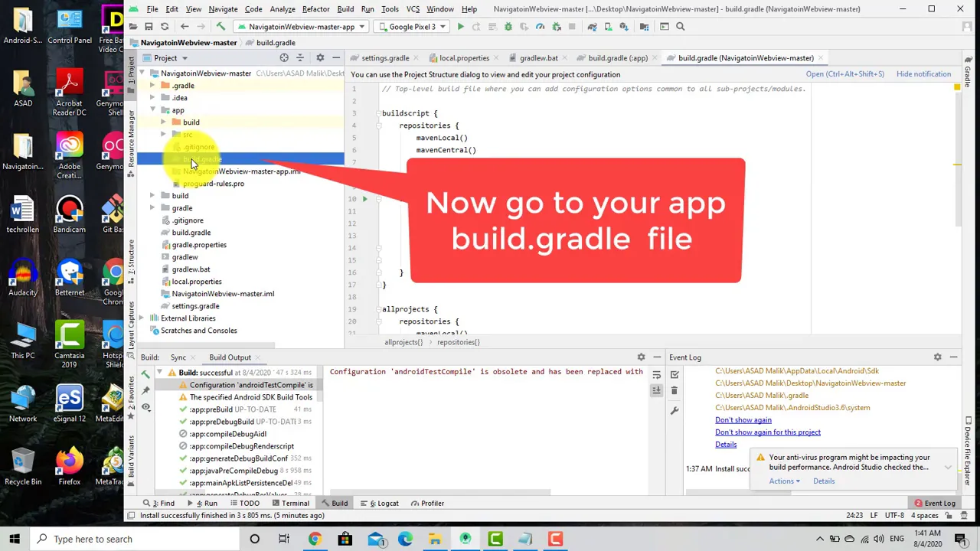Screen dimensions: 980x551
Task: Open Project panel settings gear
Action: click(x=320, y=57)
